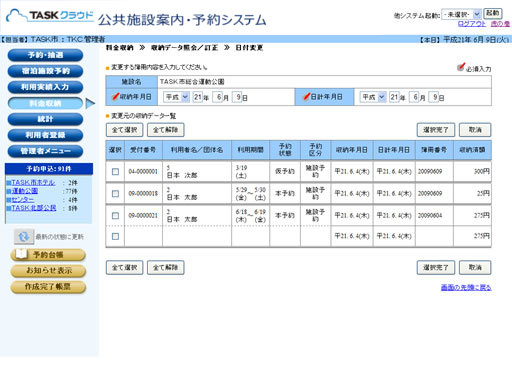Click the 起動 button

pyautogui.click(x=493, y=13)
